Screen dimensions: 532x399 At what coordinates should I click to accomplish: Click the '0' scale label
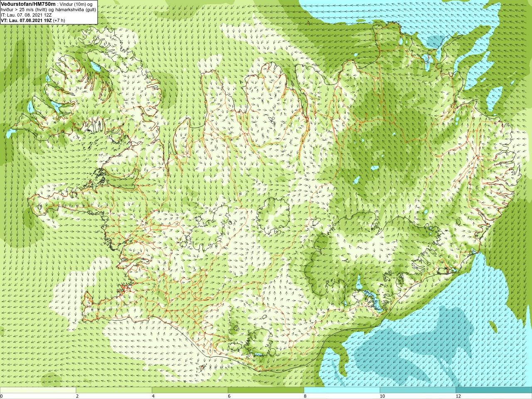(2, 396)
